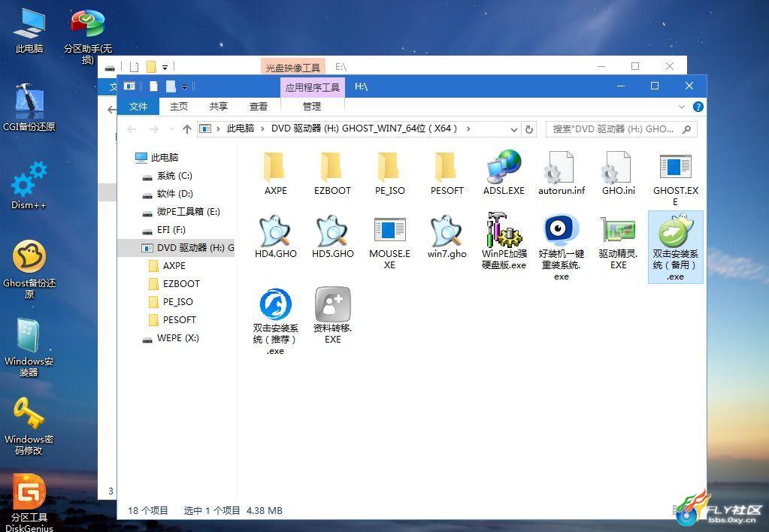Image resolution: width=769 pixels, height=532 pixels.
Task: Select EZBOOT folder in navigation tree
Action: click(174, 283)
